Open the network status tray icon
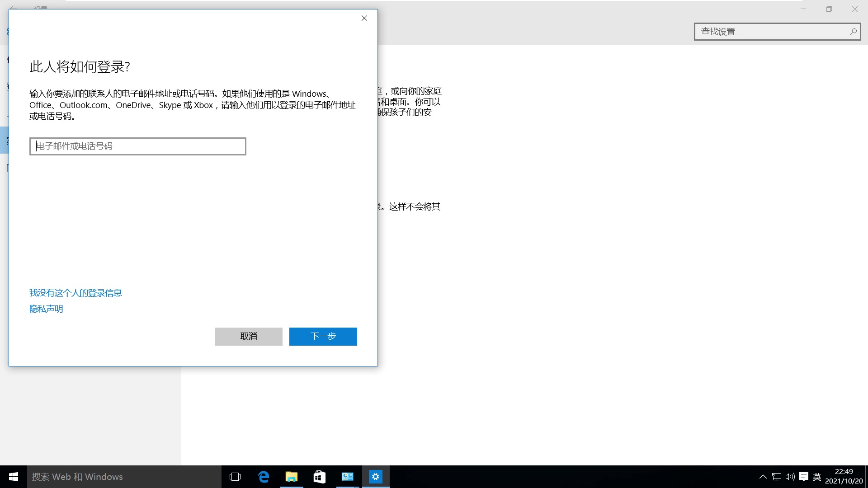 click(777, 477)
